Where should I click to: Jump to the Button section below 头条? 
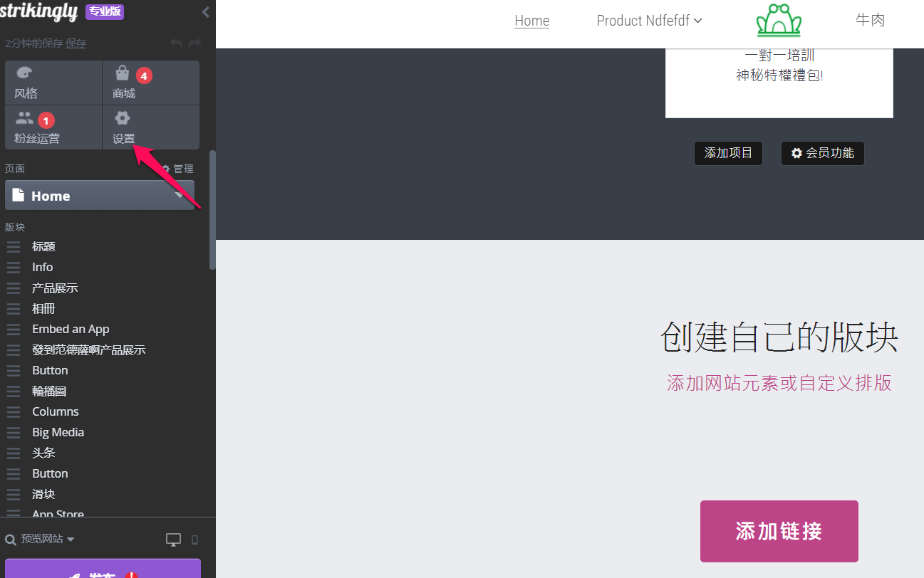[50, 473]
